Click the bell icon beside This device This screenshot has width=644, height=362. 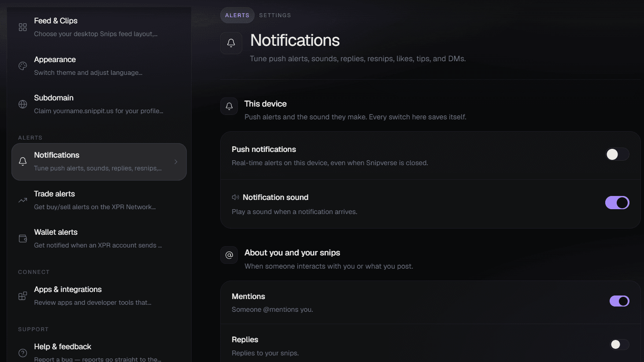click(229, 106)
